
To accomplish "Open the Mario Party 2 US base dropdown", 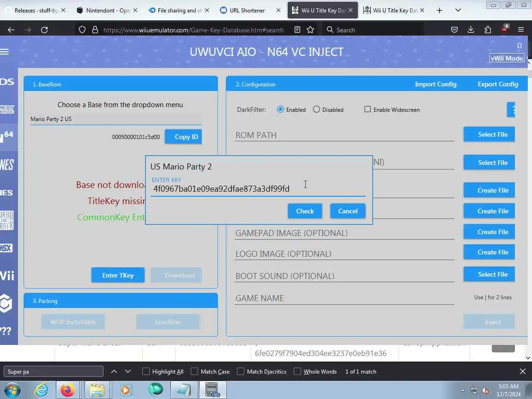I will click(x=116, y=119).
